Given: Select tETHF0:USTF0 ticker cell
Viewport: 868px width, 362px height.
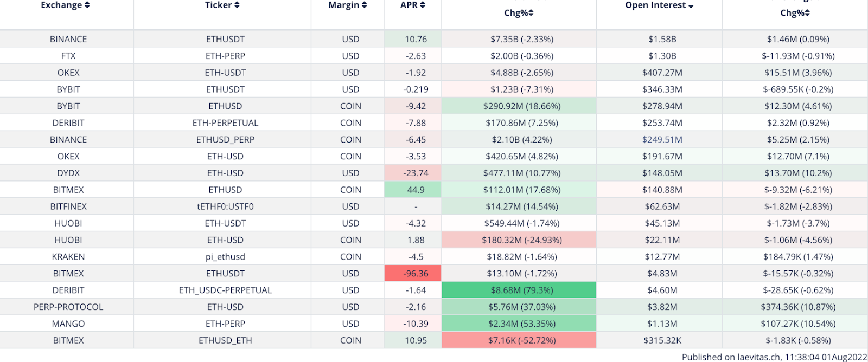Looking at the screenshot, I should pyautogui.click(x=222, y=207).
